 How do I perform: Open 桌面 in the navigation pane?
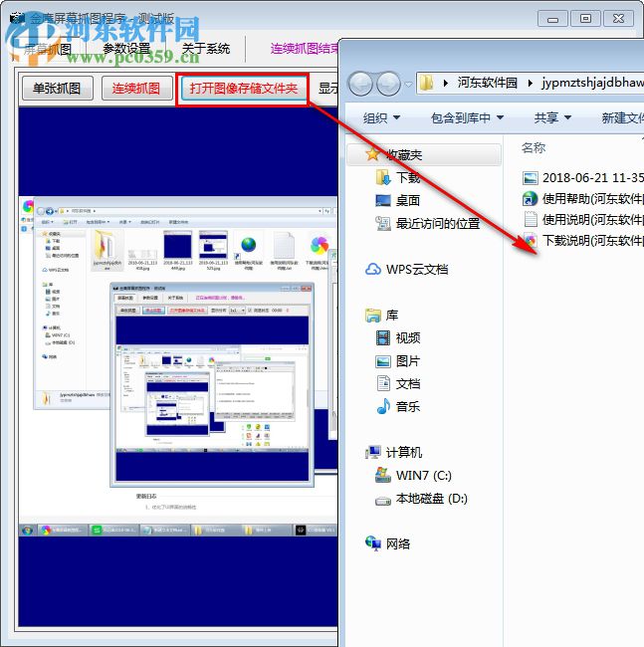[x=408, y=200]
